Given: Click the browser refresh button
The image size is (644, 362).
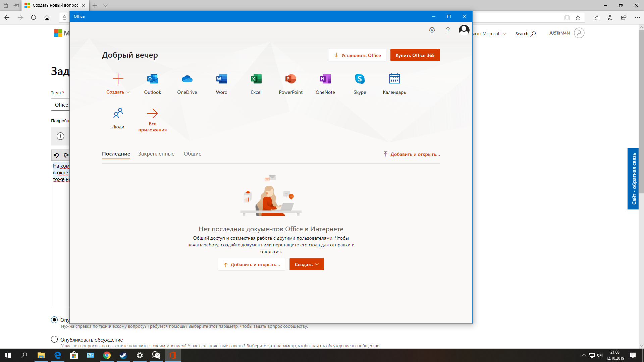Looking at the screenshot, I should click(34, 17).
